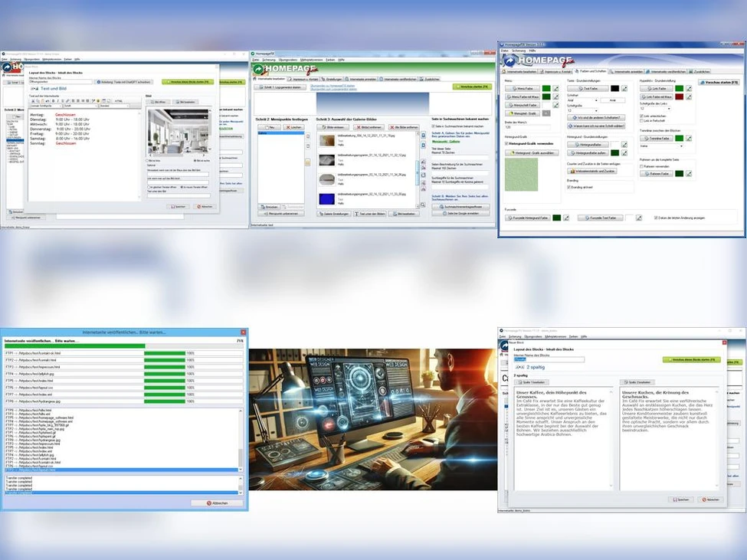Toggle Italic in opening-hours text editor toolbar
The height and width of the screenshot is (560, 747).
pos(58,101)
